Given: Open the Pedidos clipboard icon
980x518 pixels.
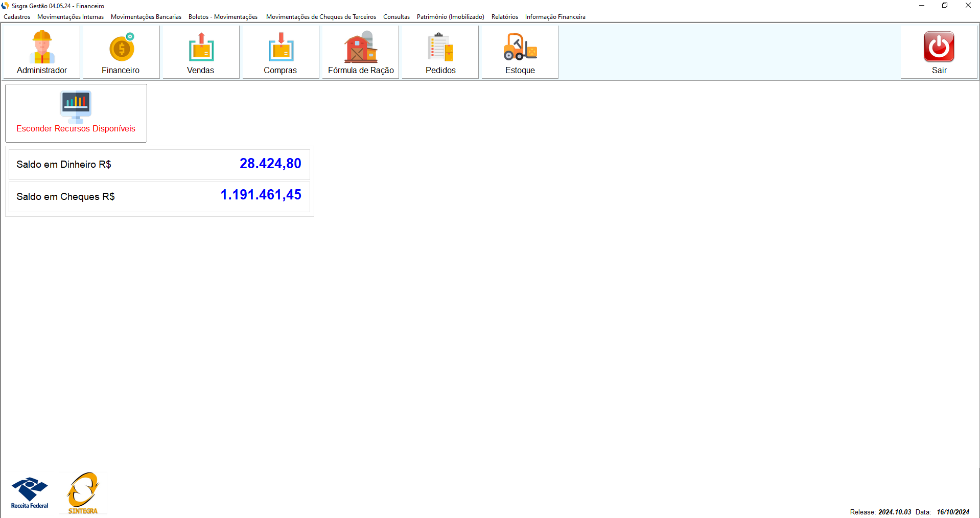Looking at the screenshot, I should click(440, 48).
